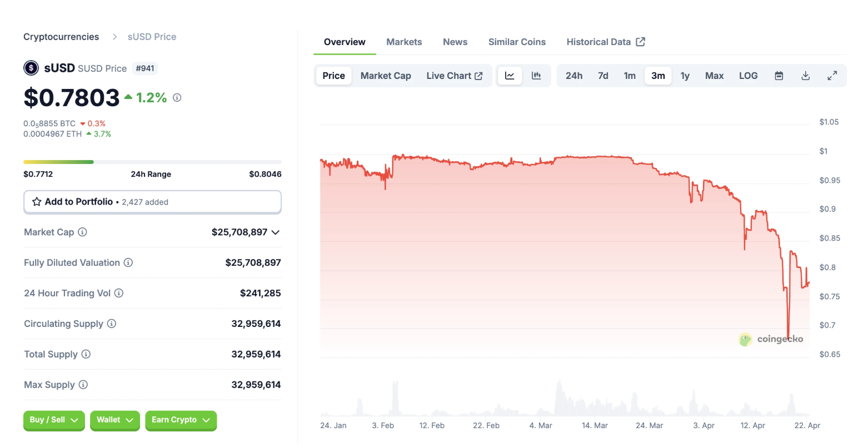Viewport: 868px width, 447px height.
Task: Open the Cryptocurrencies breadcrumb link
Action: [x=61, y=37]
